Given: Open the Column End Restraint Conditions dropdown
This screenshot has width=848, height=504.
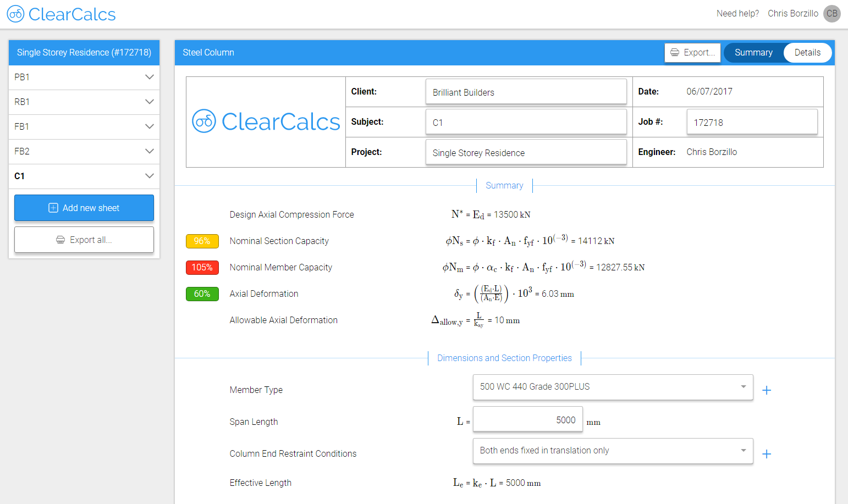Looking at the screenshot, I should point(612,451).
